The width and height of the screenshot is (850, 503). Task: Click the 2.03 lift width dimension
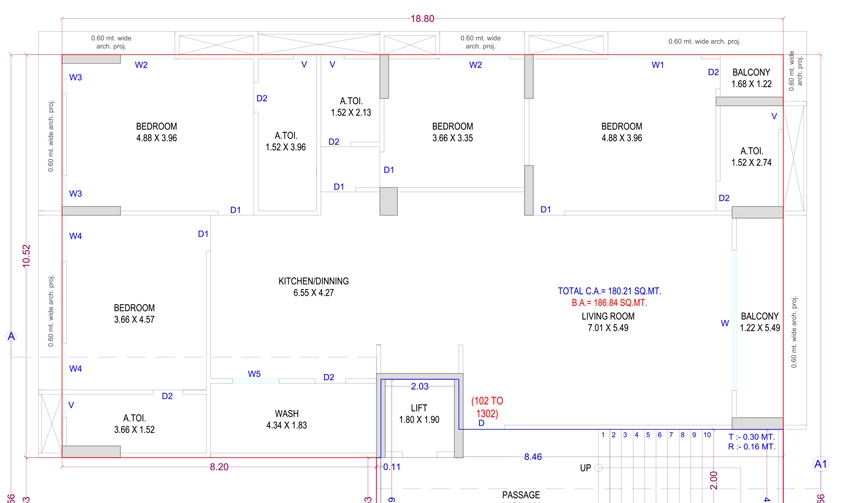(420, 386)
